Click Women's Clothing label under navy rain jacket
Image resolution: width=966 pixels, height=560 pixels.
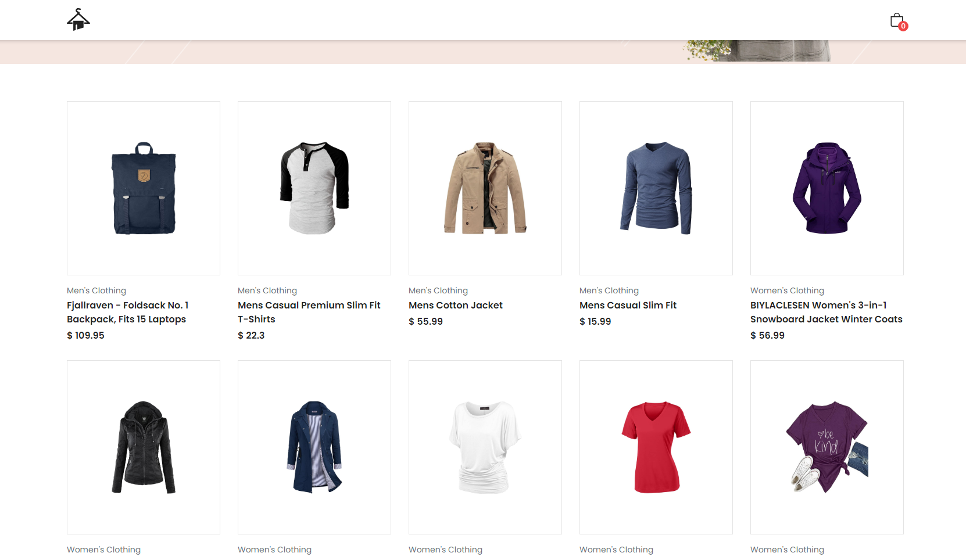(x=274, y=550)
